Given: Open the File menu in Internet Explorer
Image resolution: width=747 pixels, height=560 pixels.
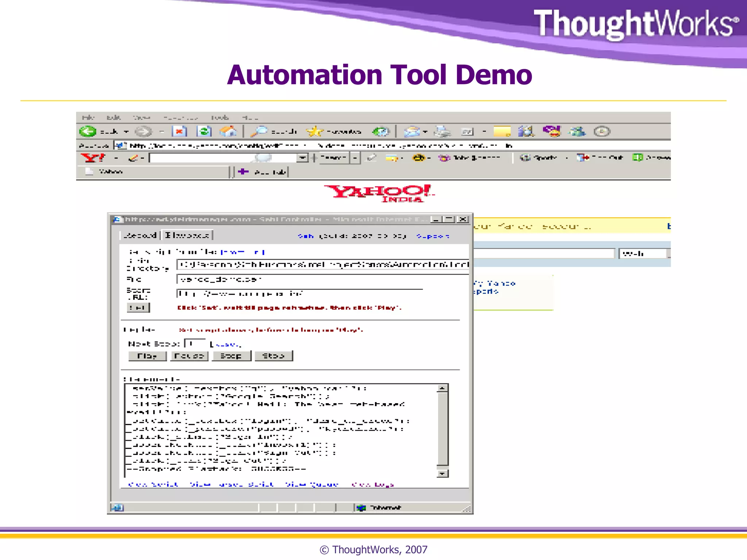Looking at the screenshot, I should pyautogui.click(x=88, y=117).
